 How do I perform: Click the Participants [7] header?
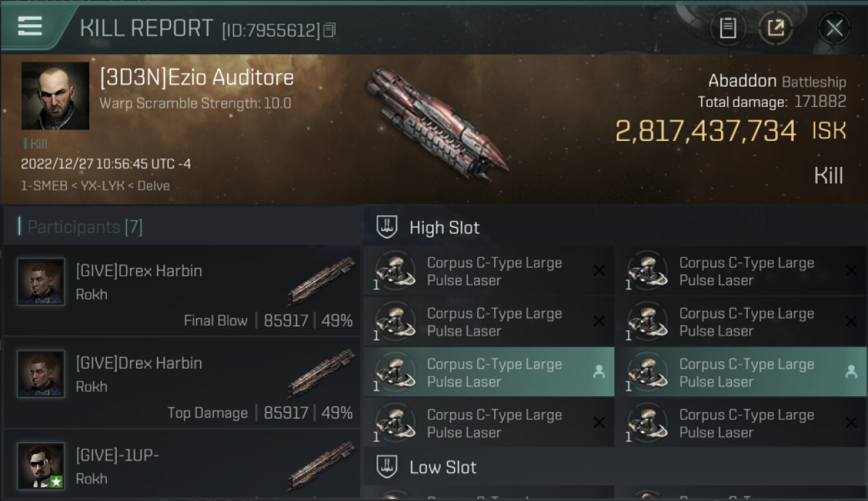pos(84,227)
